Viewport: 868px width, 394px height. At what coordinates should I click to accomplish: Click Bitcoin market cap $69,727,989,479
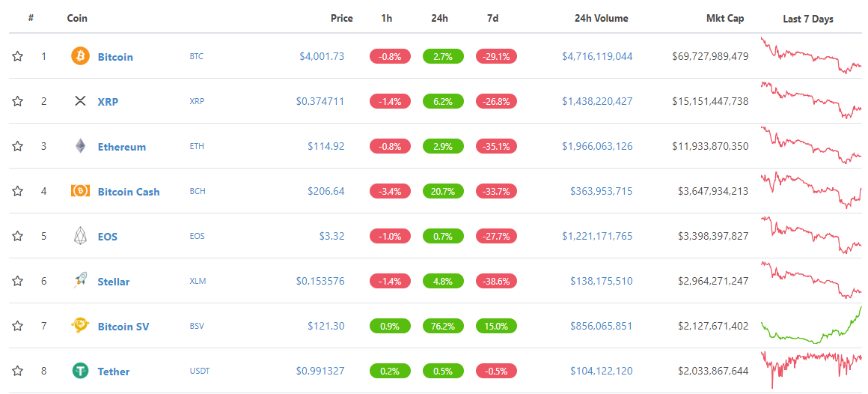[x=710, y=56]
